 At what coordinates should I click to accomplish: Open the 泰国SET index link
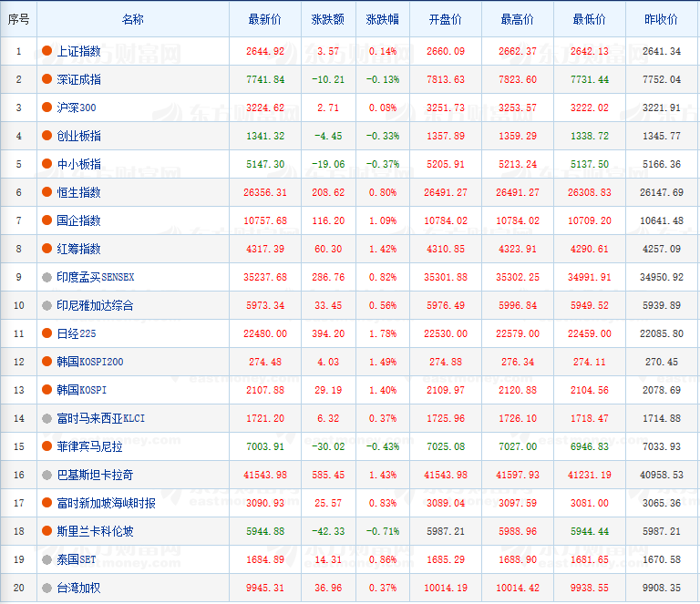77,559
